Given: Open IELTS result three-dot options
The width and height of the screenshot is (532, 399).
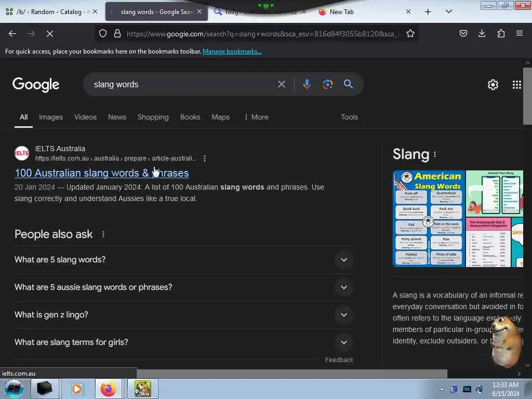Looking at the screenshot, I should (x=205, y=158).
